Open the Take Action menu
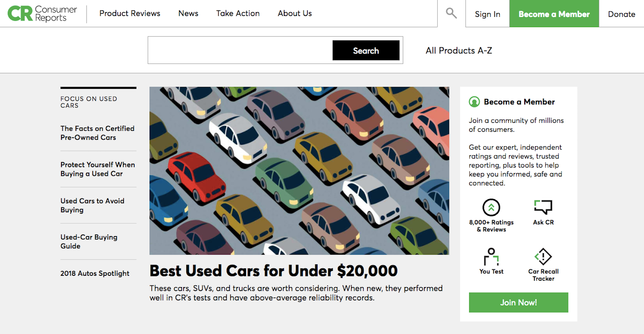This screenshot has width=644, height=334. pyautogui.click(x=238, y=13)
